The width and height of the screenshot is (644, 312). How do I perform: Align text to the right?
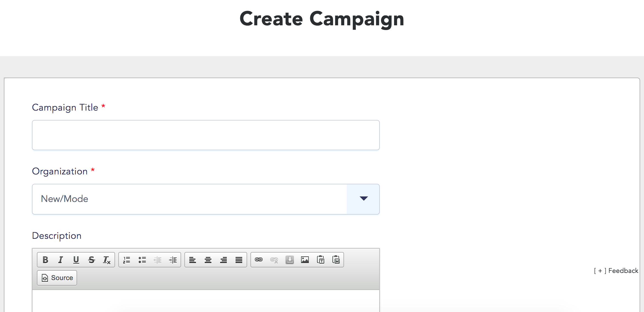click(x=223, y=260)
